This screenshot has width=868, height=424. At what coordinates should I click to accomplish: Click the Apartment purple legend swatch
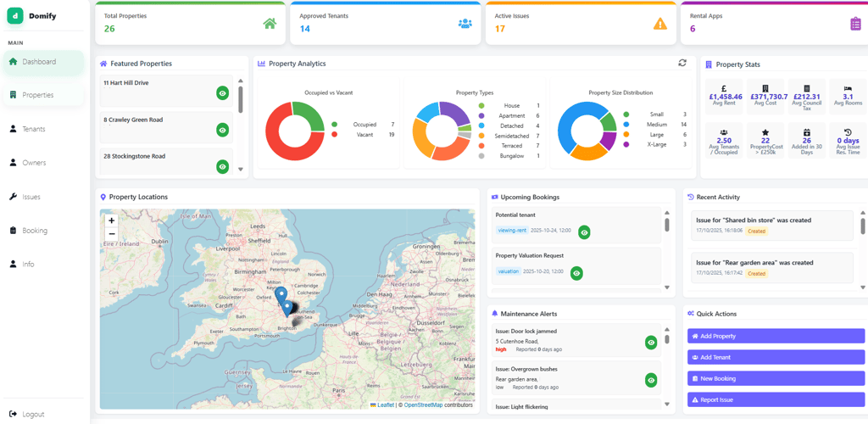(x=481, y=115)
